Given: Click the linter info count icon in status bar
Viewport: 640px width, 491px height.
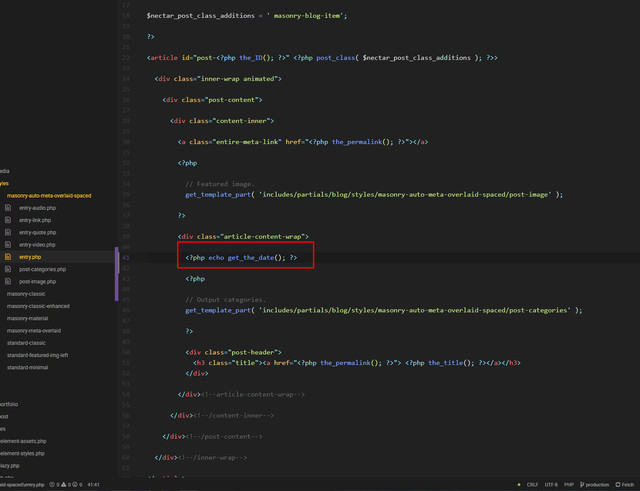Looking at the screenshot, I should click(x=75, y=484).
